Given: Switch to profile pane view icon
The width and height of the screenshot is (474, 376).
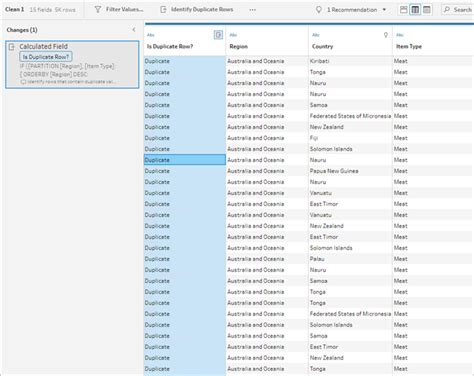Looking at the screenshot, I should tap(403, 10).
